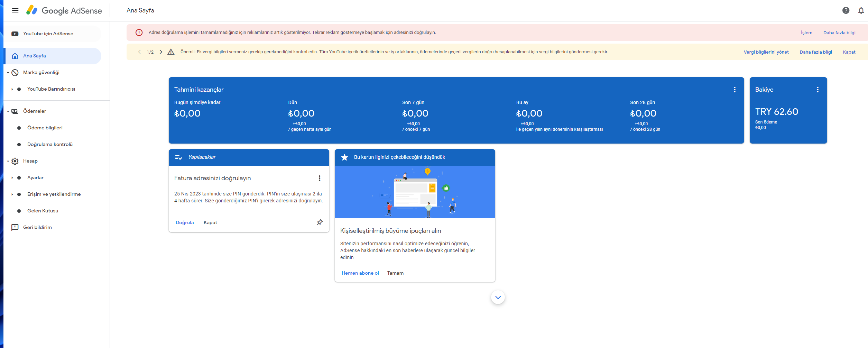Click the 1/2 banner page counter
Image resolution: width=868 pixels, height=348 pixels.
[150, 52]
